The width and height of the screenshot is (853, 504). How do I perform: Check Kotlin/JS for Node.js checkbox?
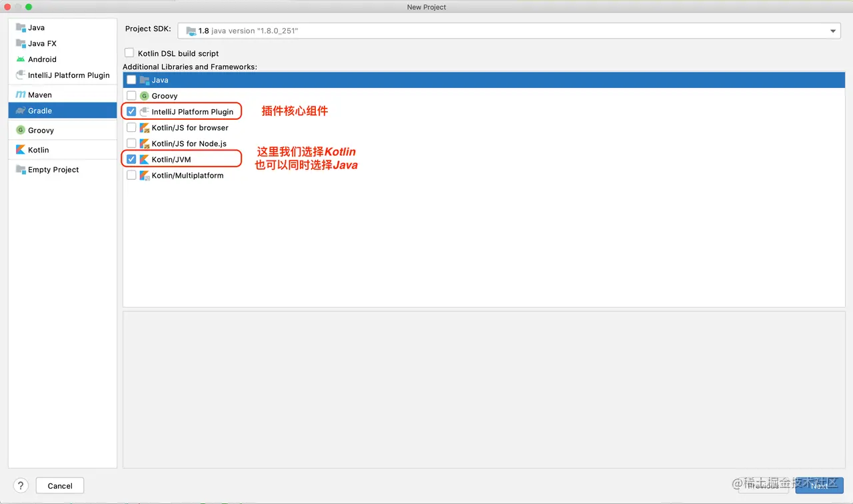[x=131, y=144]
